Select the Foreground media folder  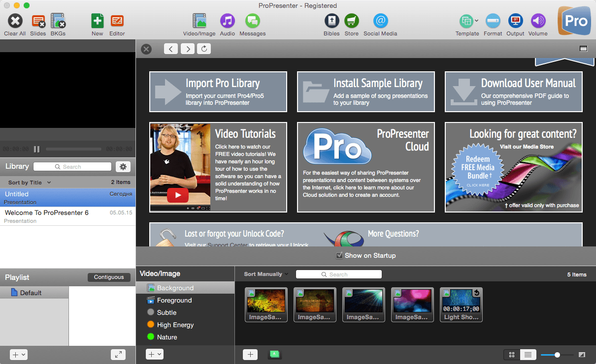[x=185, y=300]
